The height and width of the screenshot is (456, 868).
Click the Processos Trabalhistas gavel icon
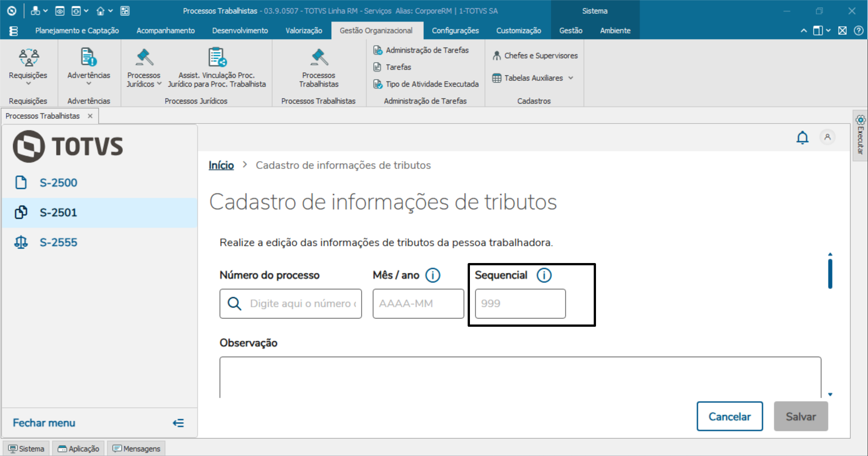[x=319, y=57]
